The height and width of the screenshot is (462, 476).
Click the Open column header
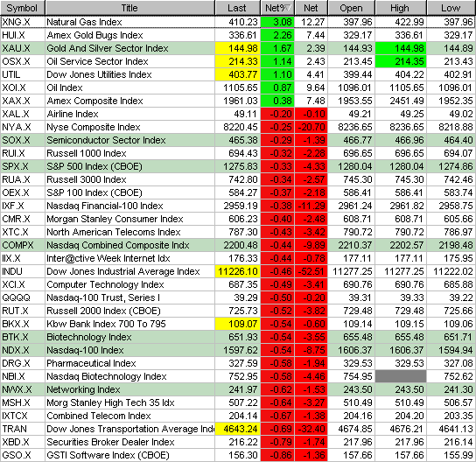[352, 8]
